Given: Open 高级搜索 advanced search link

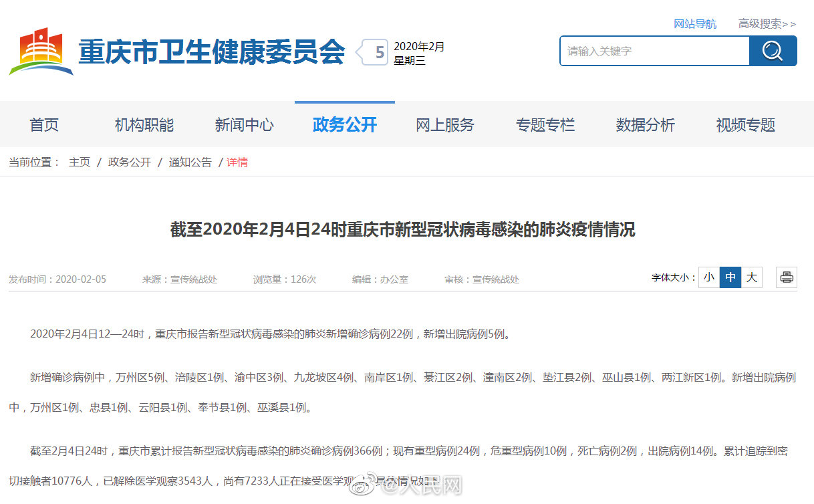Looking at the screenshot, I should pyautogui.click(x=767, y=24).
